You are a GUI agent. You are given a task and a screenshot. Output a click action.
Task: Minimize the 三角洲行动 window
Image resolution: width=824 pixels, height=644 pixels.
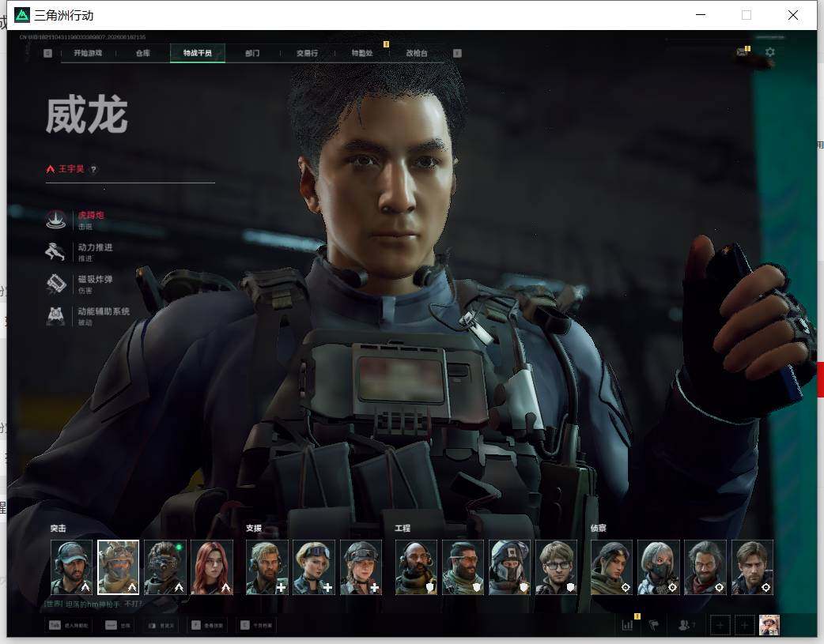point(701,15)
